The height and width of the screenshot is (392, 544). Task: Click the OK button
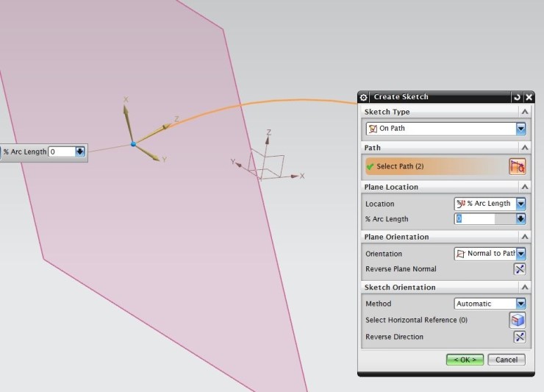[x=465, y=360]
